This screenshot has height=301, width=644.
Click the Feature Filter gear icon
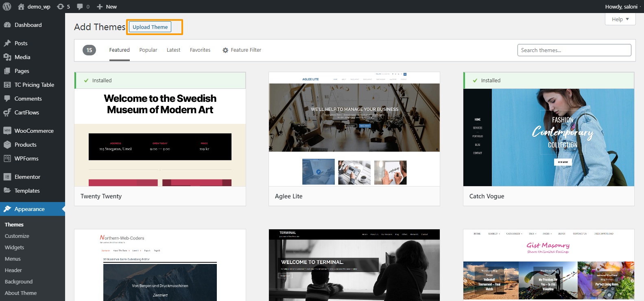225,50
